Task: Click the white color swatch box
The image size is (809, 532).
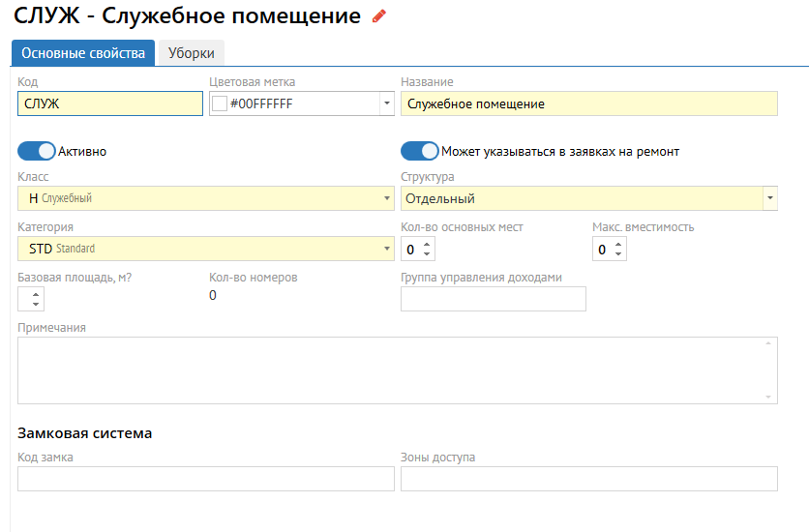Action: 220,103
